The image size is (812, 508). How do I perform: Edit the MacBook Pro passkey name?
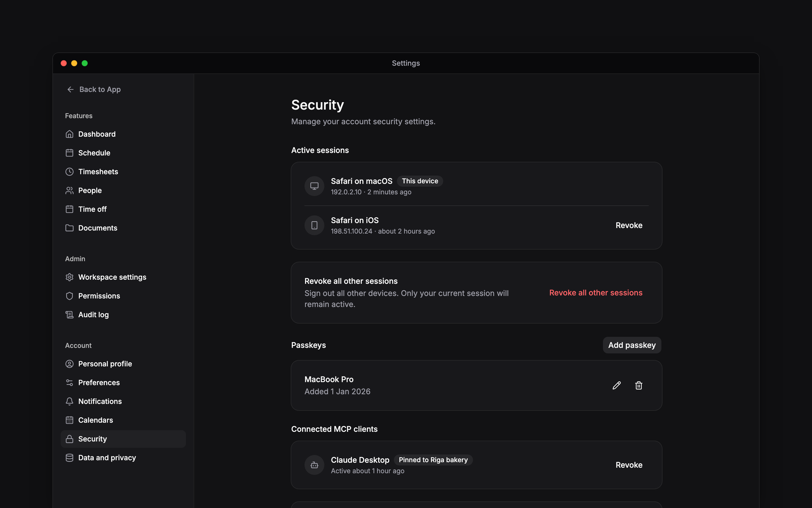617,385
